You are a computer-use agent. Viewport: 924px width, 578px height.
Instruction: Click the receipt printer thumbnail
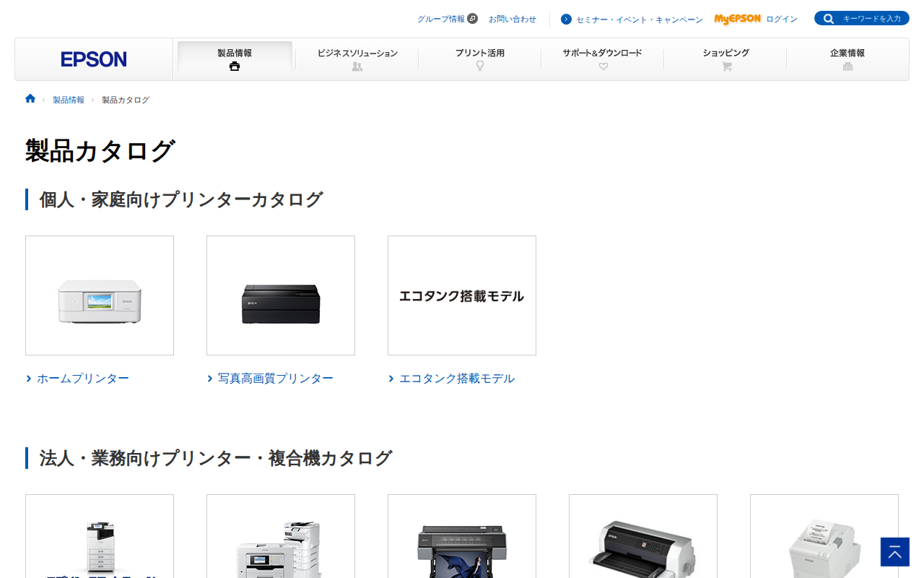coord(824,536)
